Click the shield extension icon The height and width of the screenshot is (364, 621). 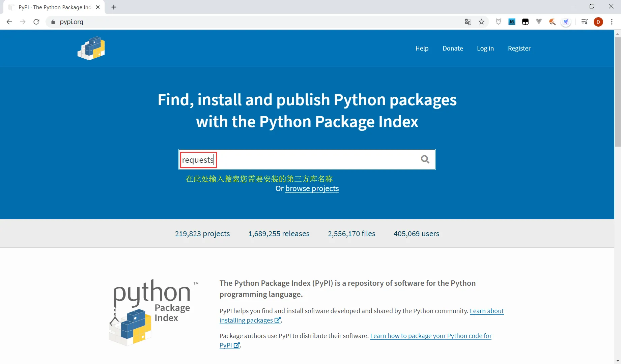[x=498, y=22]
